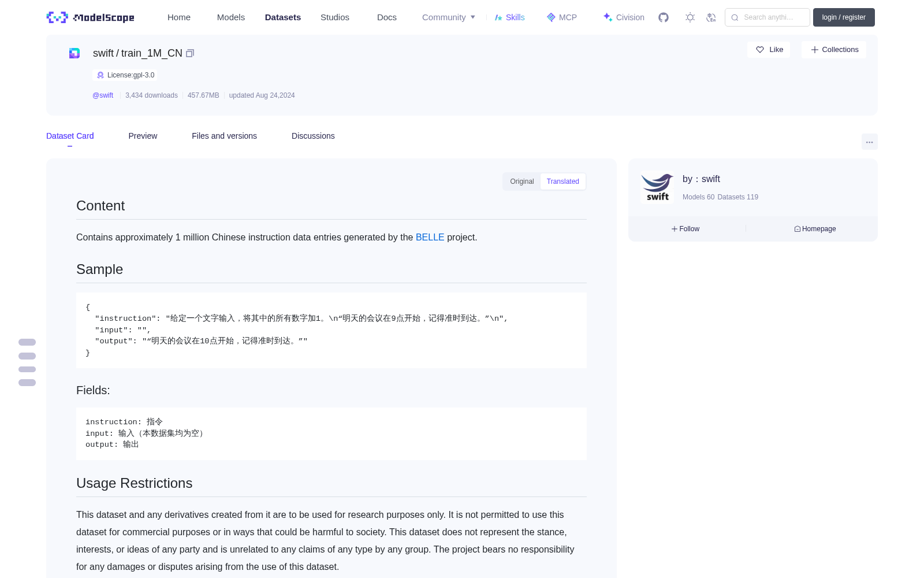Focus the Search anything input field
Screen dimensions: 924x578
pos(767,17)
